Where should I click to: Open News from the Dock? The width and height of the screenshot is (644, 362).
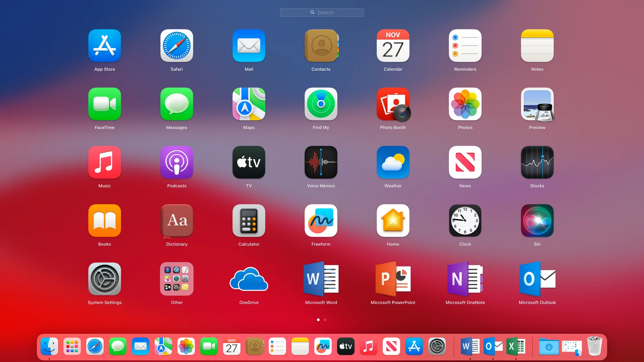click(x=391, y=346)
